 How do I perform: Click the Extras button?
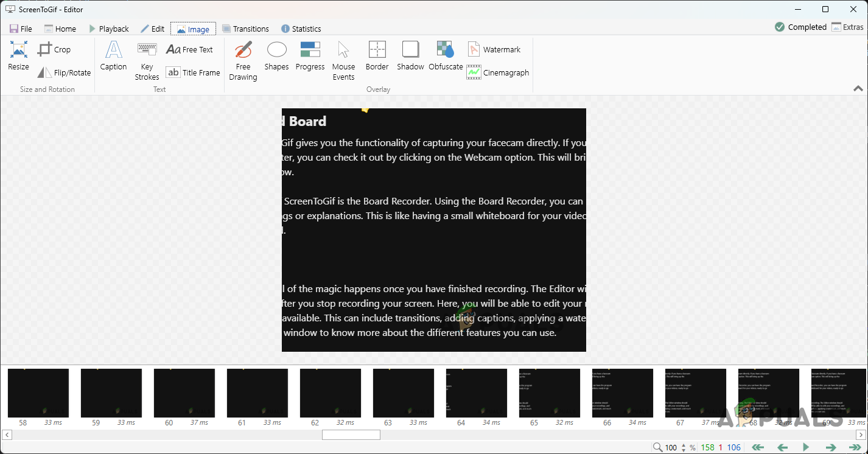[x=847, y=27]
